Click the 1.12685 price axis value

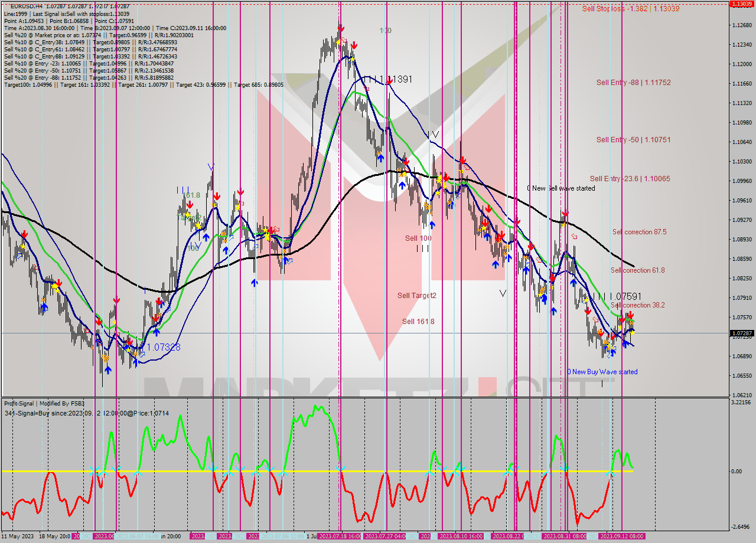[741, 25]
